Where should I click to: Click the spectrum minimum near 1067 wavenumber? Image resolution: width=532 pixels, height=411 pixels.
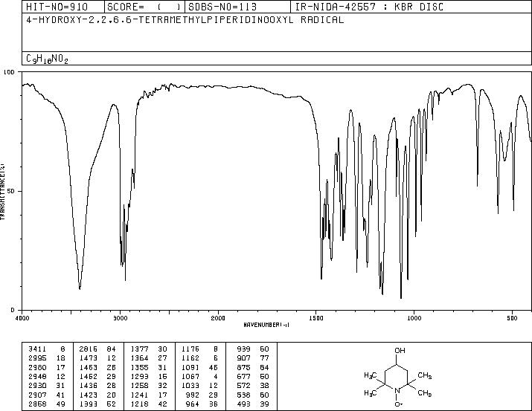click(x=401, y=298)
